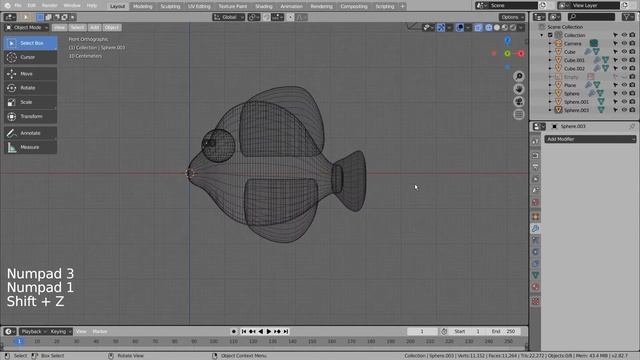Screen dimensions: 640x360
Task: Activate the Cursor tool
Action: [x=31, y=57]
